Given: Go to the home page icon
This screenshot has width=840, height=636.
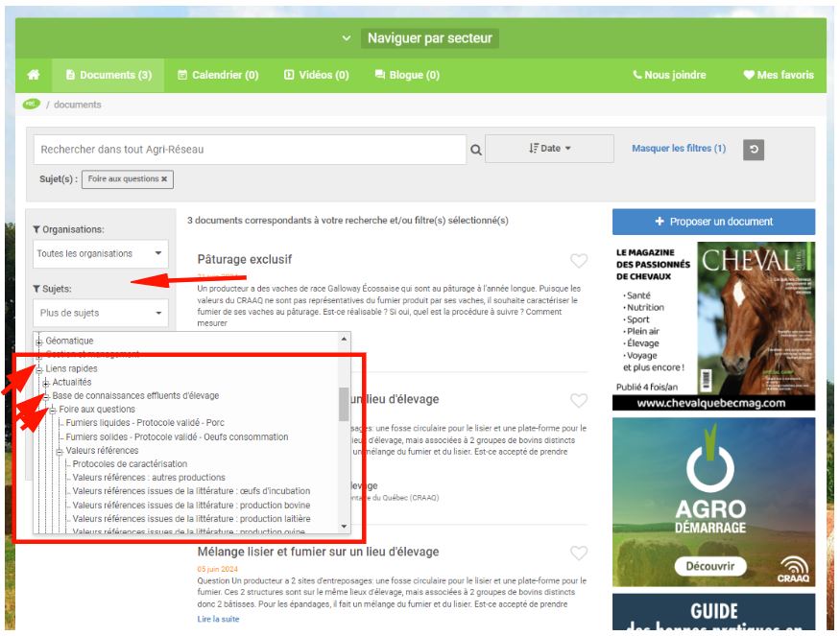Looking at the screenshot, I should (34, 75).
